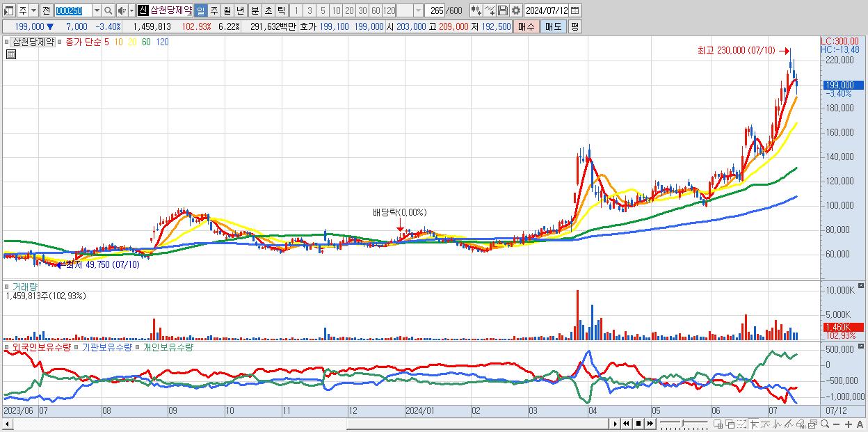Open the calendar date picker icon
The width and height of the screenshot is (868, 432).
(575, 10)
